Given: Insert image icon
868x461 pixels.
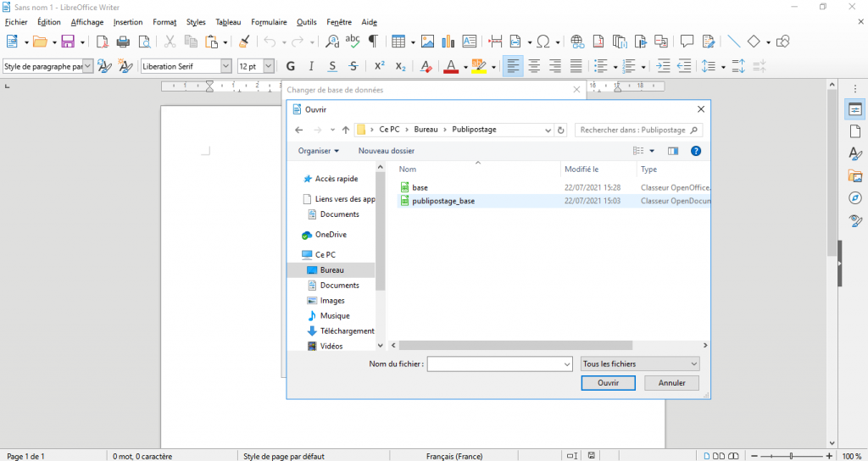Looking at the screenshot, I should 427,42.
